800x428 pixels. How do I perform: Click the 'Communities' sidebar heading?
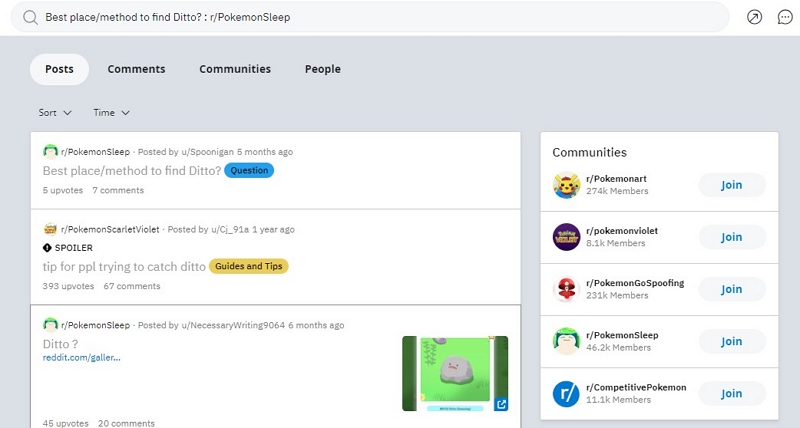click(589, 153)
